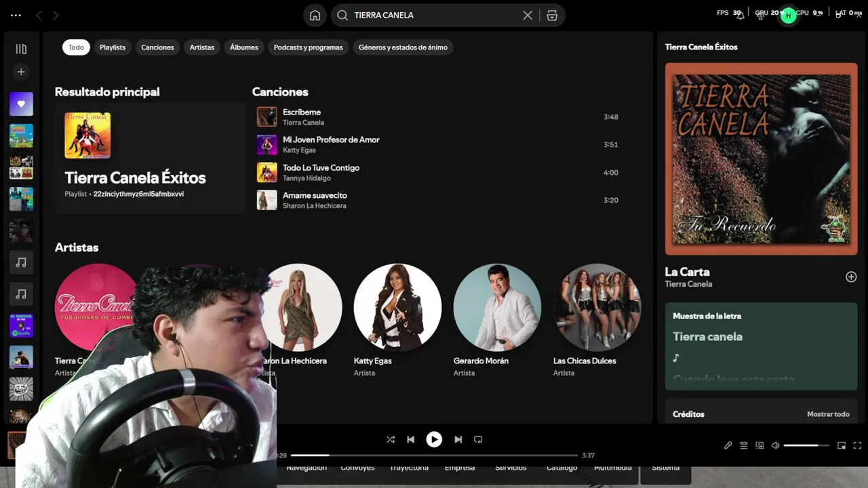The width and height of the screenshot is (868, 488).
Task: Filter results by Playlists
Action: click(113, 47)
